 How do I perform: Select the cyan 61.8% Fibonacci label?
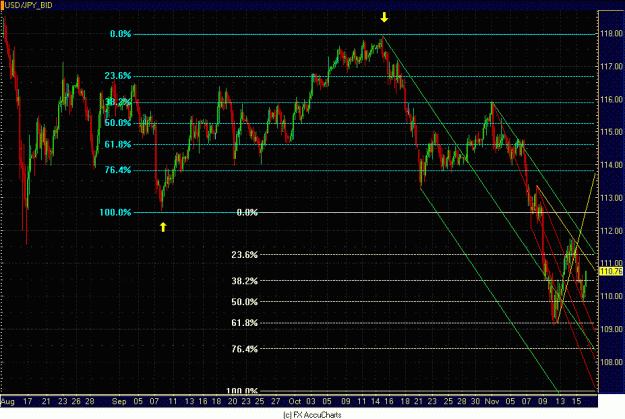pyautogui.click(x=118, y=144)
